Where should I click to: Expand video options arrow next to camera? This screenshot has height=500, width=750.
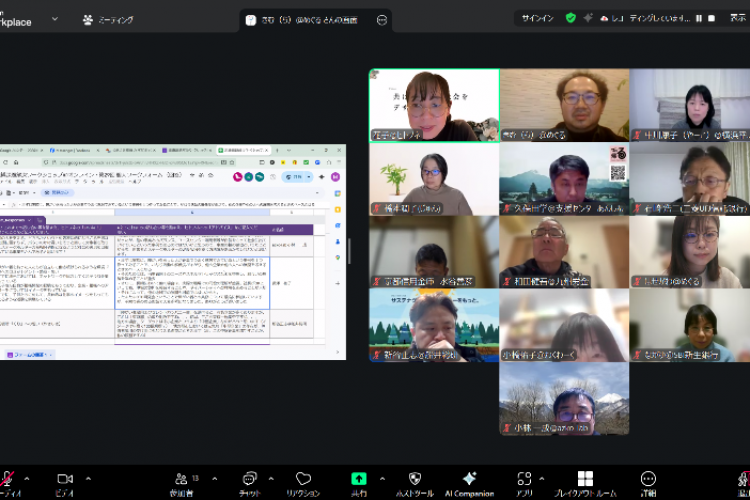coord(89,478)
